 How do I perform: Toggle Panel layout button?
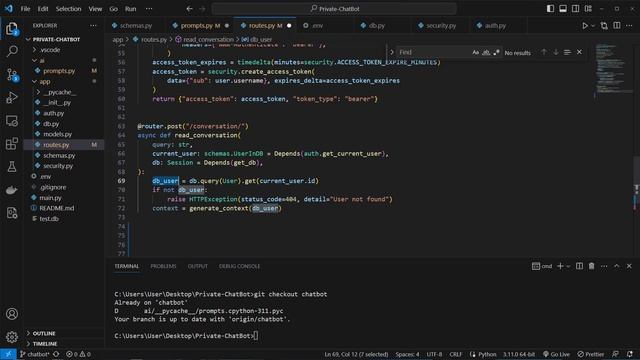563,9
